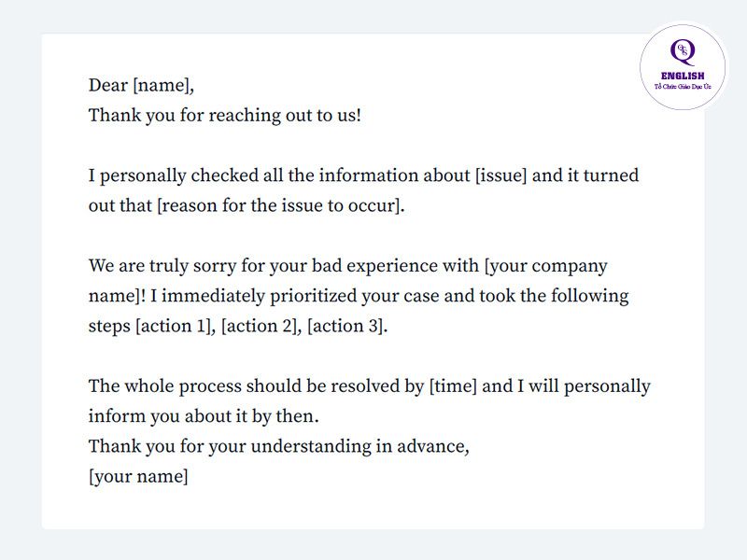This screenshot has width=747, height=560.
Task: Click the QTS English logo badge
Action: coord(683,67)
